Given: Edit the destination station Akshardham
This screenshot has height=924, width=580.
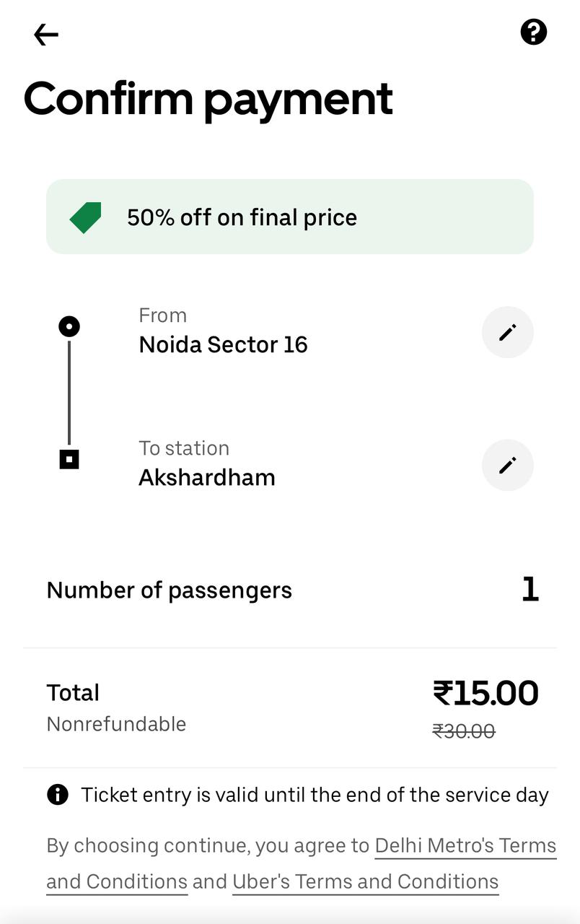Looking at the screenshot, I should click(x=507, y=465).
